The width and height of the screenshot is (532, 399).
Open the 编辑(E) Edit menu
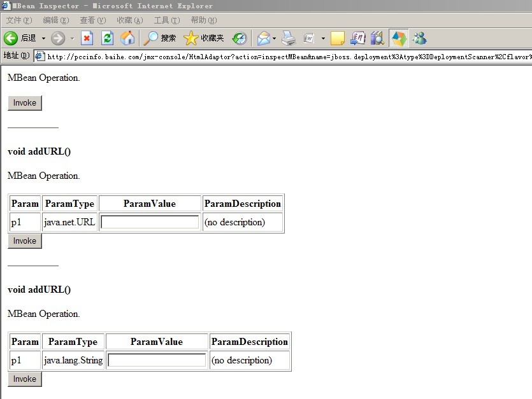[56, 20]
